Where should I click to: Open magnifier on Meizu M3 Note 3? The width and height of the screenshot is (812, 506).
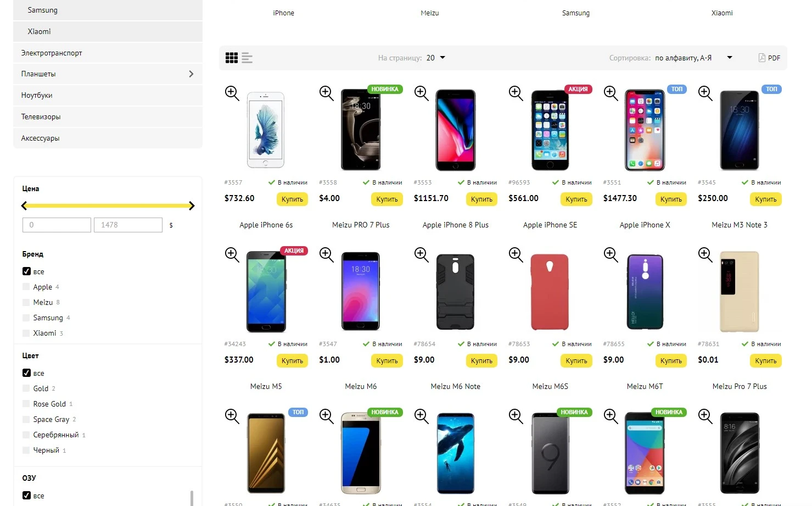click(x=705, y=93)
